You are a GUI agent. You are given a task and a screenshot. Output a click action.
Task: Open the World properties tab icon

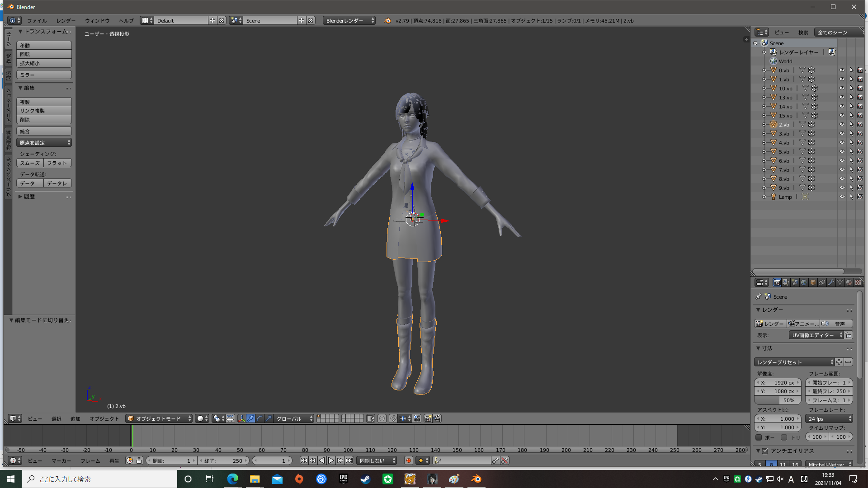coord(804,282)
